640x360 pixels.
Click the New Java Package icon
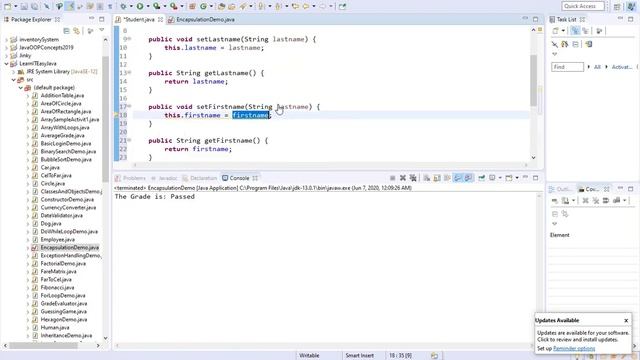tap(193, 7)
